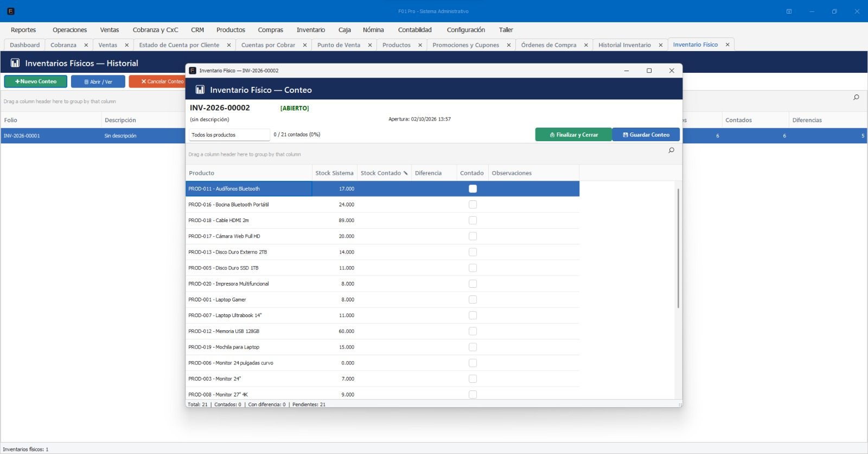Image resolution: width=868 pixels, height=454 pixels.
Task: Switch to the Dashboard tab
Action: pos(25,45)
